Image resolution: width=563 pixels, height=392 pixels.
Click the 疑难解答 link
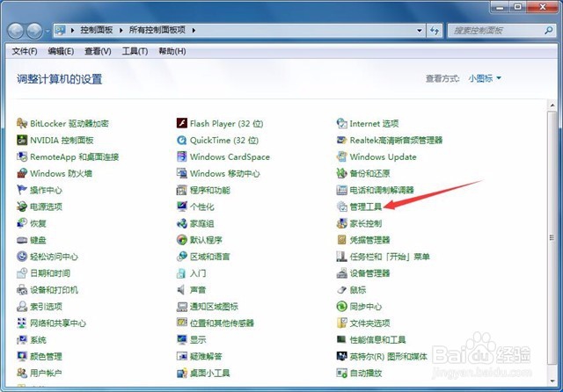tap(206, 357)
